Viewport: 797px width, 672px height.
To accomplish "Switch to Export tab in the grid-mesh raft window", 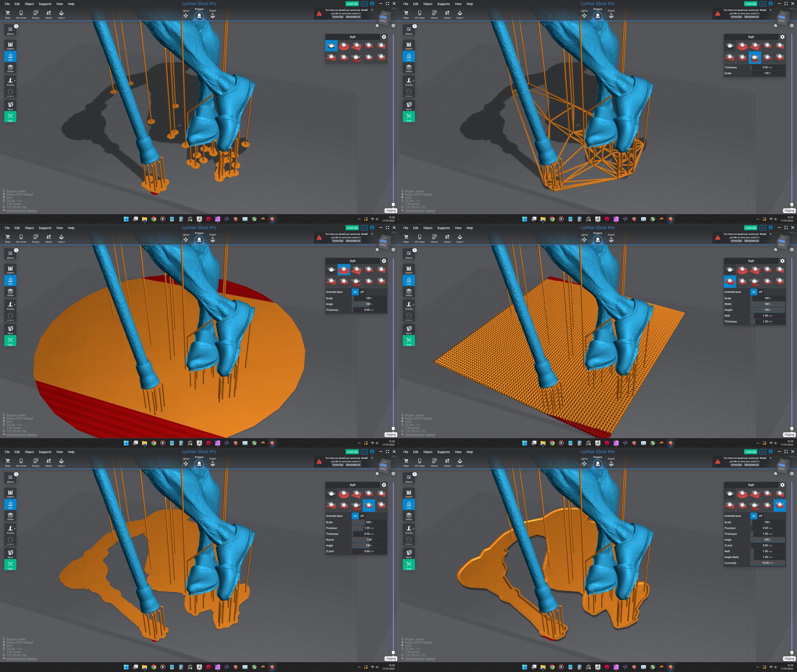I will 611,238.
